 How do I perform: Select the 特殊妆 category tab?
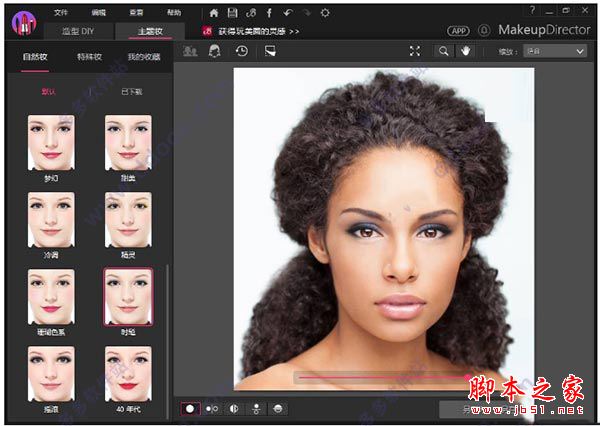(x=89, y=57)
